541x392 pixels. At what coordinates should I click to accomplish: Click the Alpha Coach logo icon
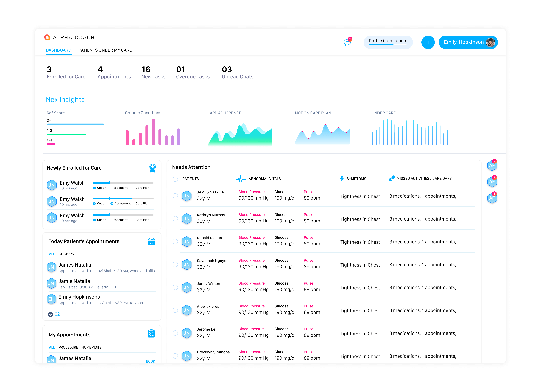(x=47, y=37)
